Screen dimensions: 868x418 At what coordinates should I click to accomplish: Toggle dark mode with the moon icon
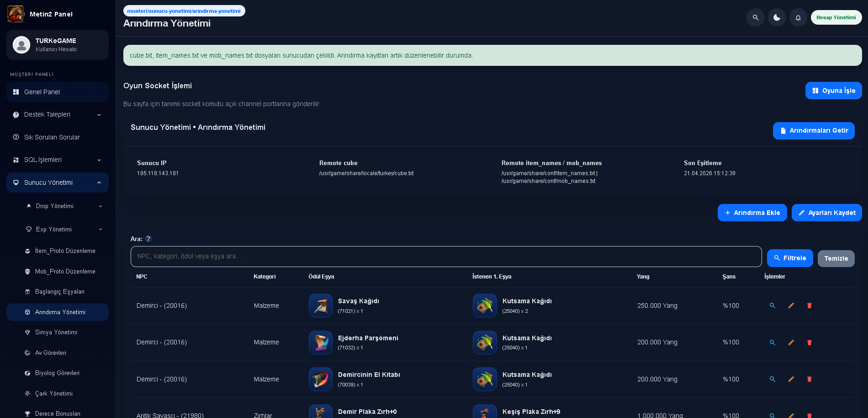(x=777, y=17)
